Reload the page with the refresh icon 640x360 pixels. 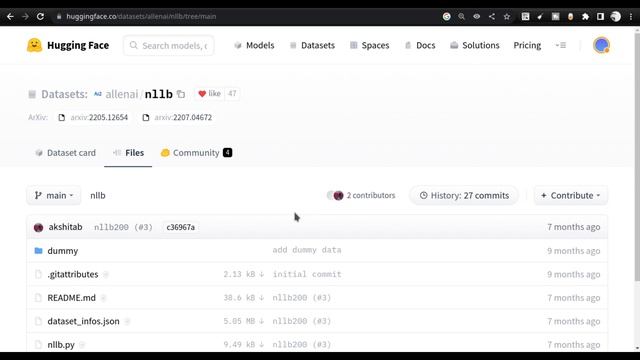pos(40,16)
